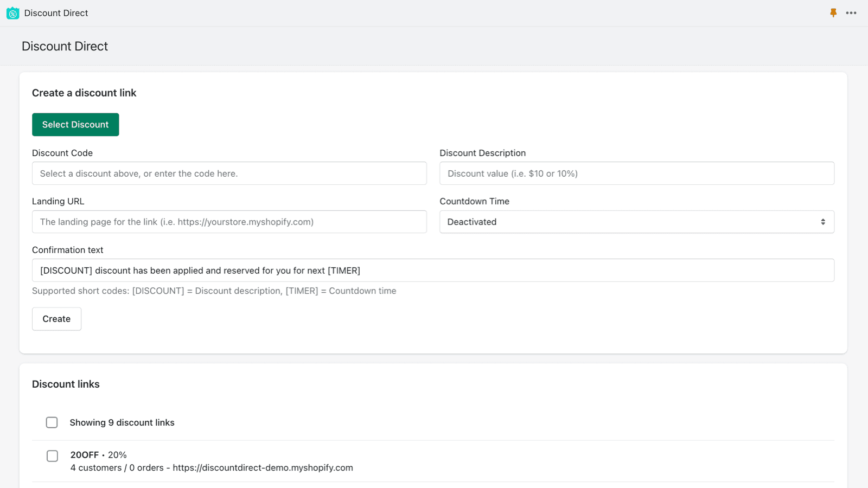Image resolution: width=868 pixels, height=488 pixels.
Task: Click the stepper arrows on Countdown Time
Action: tap(823, 222)
